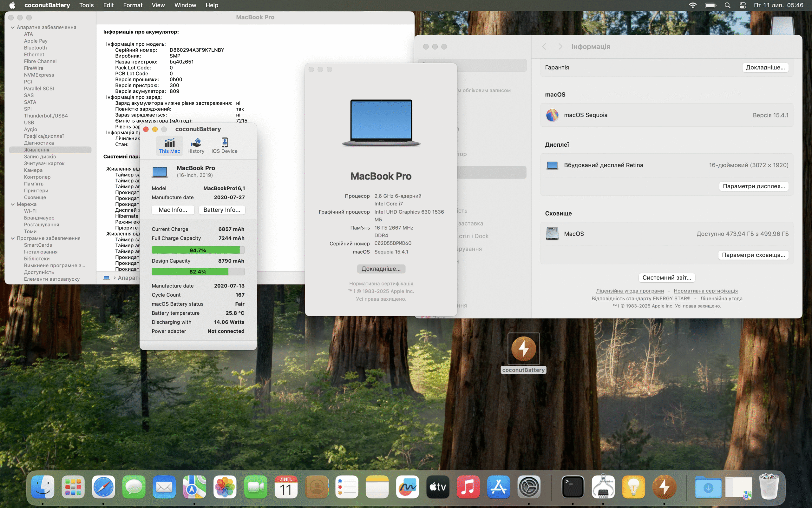
Task: Open Reminders from the Dock
Action: pos(347,487)
